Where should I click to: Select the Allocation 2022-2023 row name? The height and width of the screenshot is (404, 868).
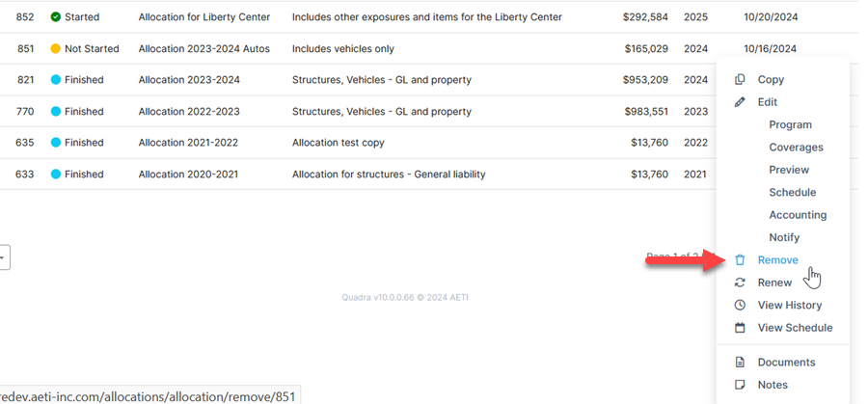point(189,112)
